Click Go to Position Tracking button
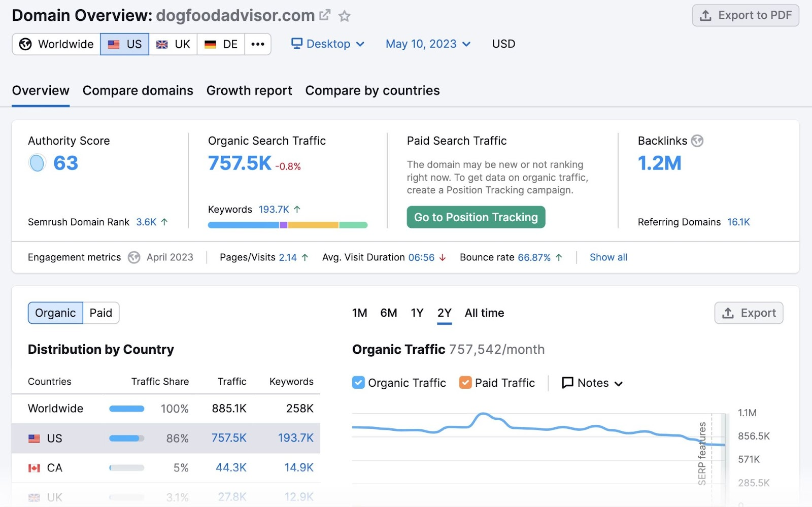 coord(476,217)
